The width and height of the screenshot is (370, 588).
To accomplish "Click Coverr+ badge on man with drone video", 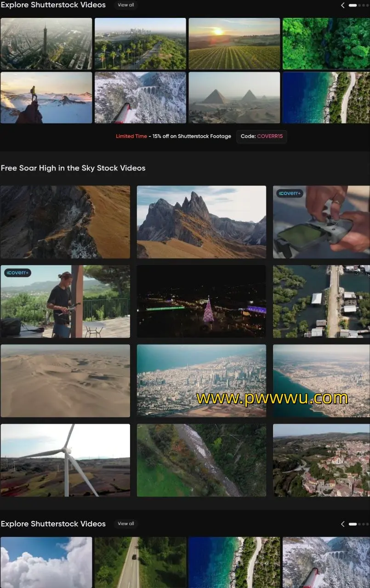I will [x=17, y=273].
